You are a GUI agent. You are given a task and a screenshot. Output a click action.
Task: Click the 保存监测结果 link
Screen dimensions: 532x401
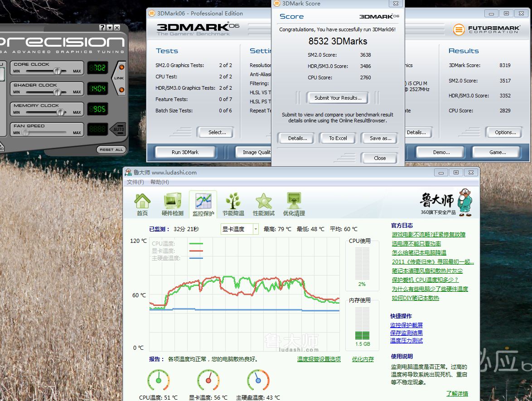(x=406, y=333)
